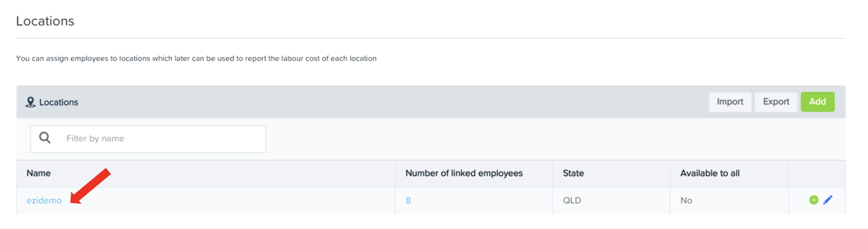Select the QLD state cell
Screen dimensions: 868x229
tap(572, 200)
